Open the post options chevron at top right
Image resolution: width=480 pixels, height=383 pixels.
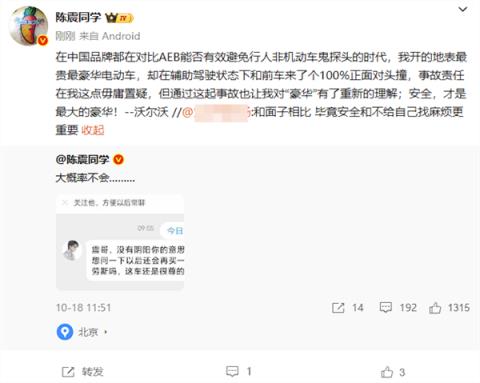[x=463, y=9]
